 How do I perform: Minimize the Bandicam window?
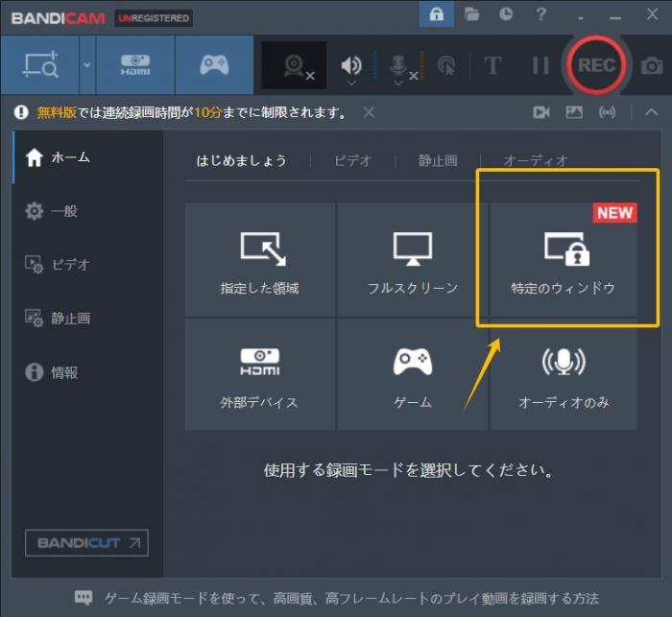point(615,17)
